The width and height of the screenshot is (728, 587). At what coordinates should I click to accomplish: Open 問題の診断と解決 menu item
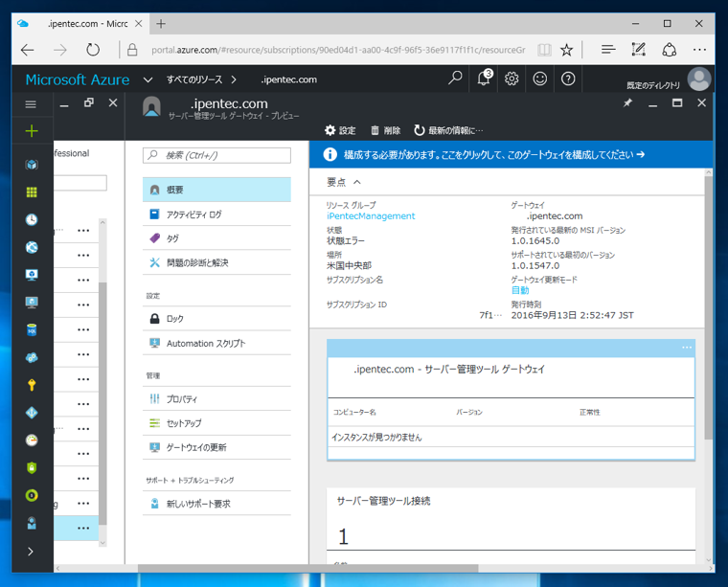click(x=216, y=262)
